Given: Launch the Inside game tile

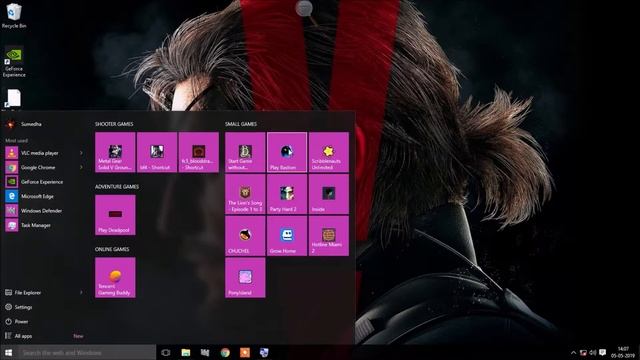Looking at the screenshot, I should click(329, 194).
